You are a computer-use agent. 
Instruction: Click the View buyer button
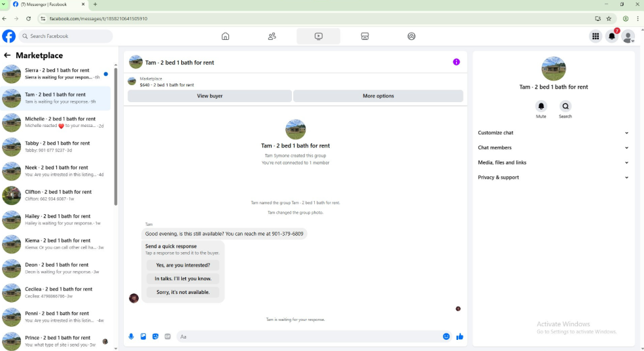pyautogui.click(x=209, y=96)
